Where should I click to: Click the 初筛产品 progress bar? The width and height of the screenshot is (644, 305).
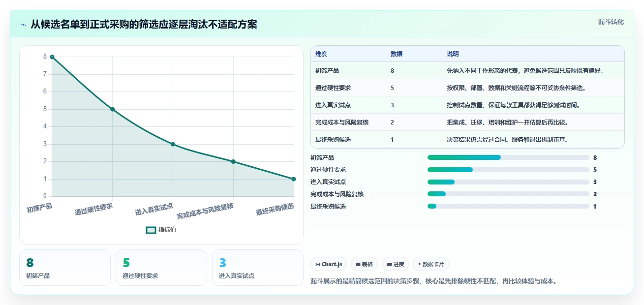[508, 157]
